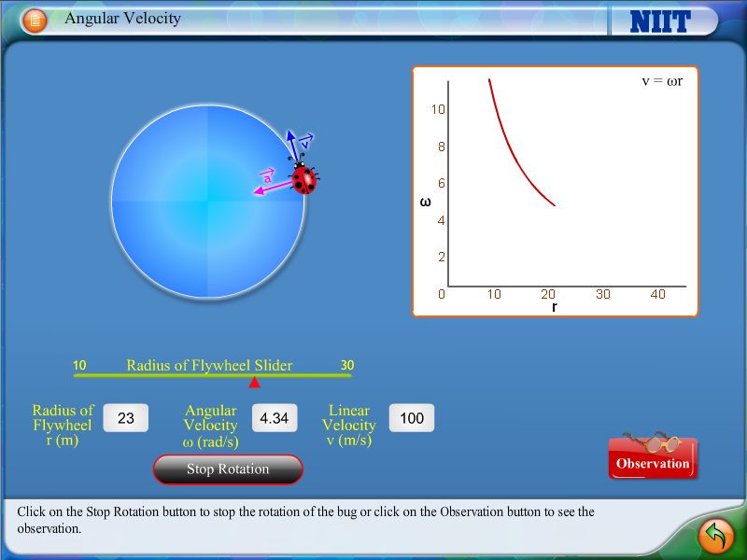The height and width of the screenshot is (560, 747).
Task: Click the red slider triangle marker
Action: pyautogui.click(x=254, y=382)
